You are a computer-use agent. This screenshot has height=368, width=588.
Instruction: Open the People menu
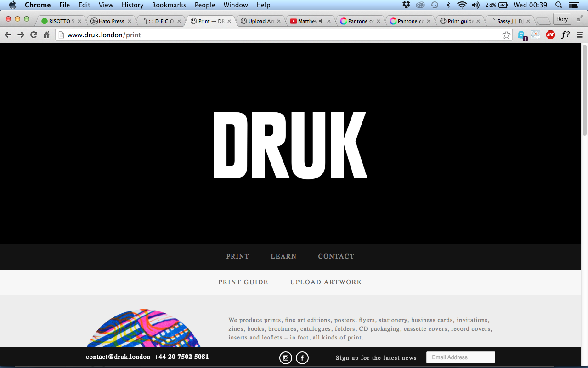pyautogui.click(x=205, y=5)
